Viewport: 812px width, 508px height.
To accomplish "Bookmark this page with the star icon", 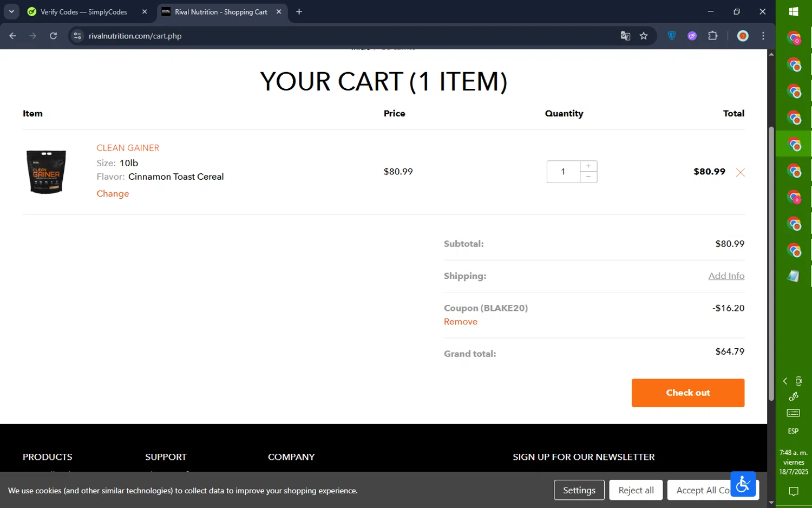I will pyautogui.click(x=644, y=36).
